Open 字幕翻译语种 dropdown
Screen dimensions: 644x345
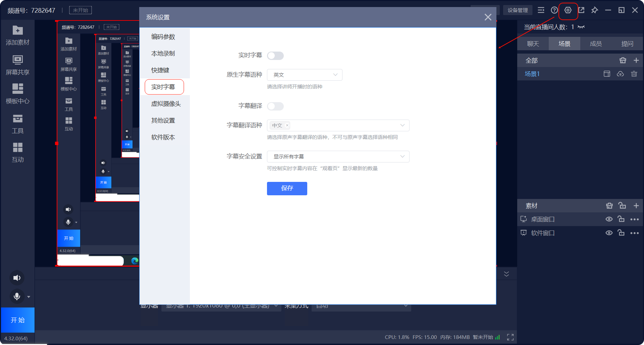click(338, 125)
